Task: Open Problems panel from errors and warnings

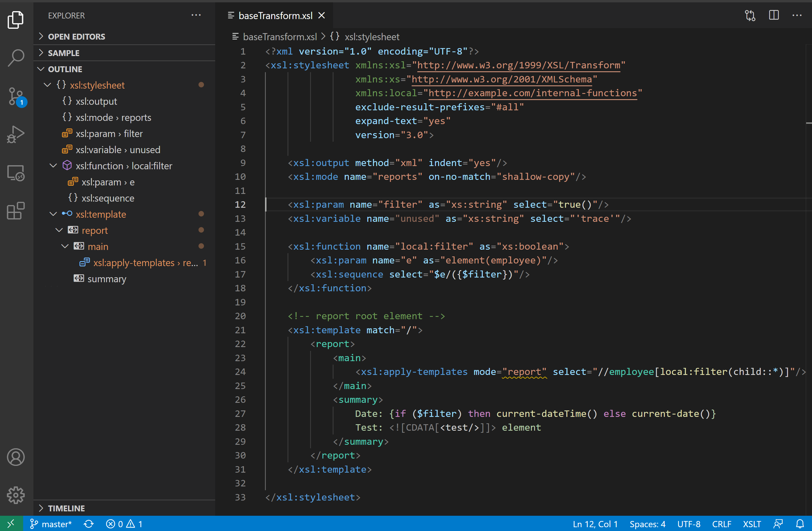Action: [124, 524]
